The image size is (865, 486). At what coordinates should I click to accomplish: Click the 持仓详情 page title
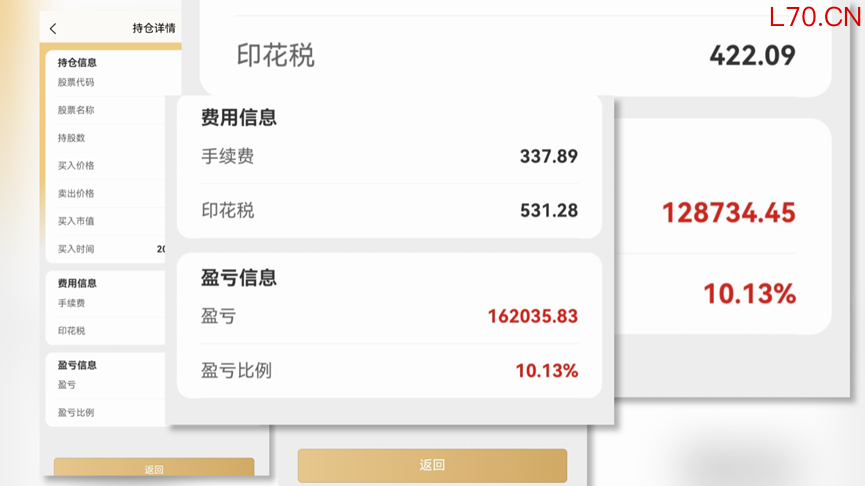(x=154, y=29)
